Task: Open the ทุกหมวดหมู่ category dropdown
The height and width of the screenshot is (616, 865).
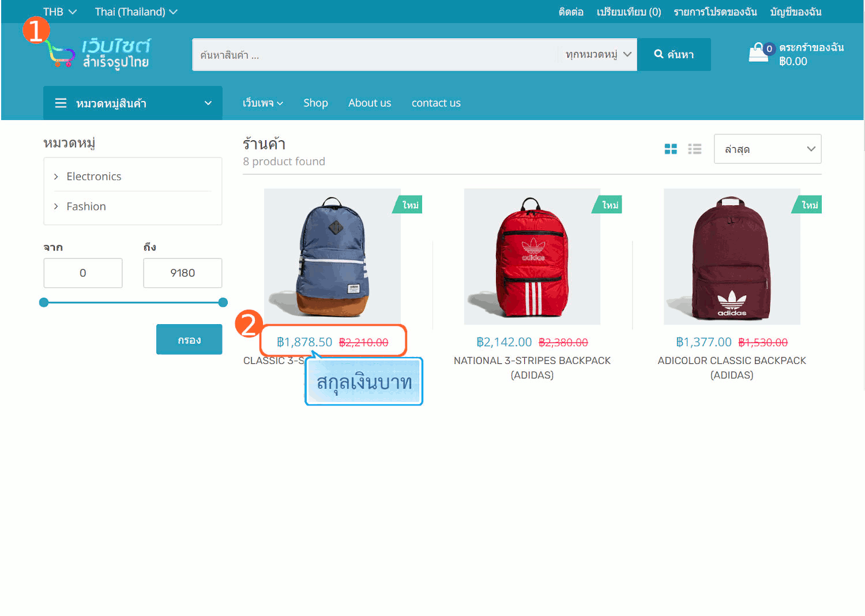Action: point(598,54)
